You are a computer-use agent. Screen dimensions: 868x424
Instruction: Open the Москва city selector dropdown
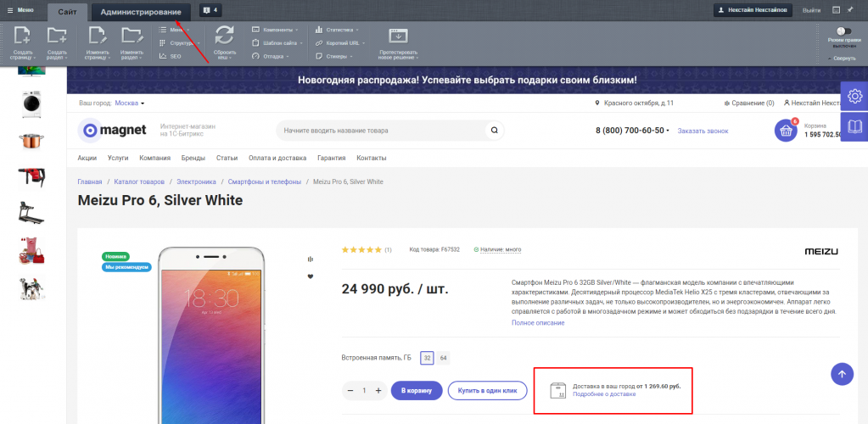tap(130, 103)
